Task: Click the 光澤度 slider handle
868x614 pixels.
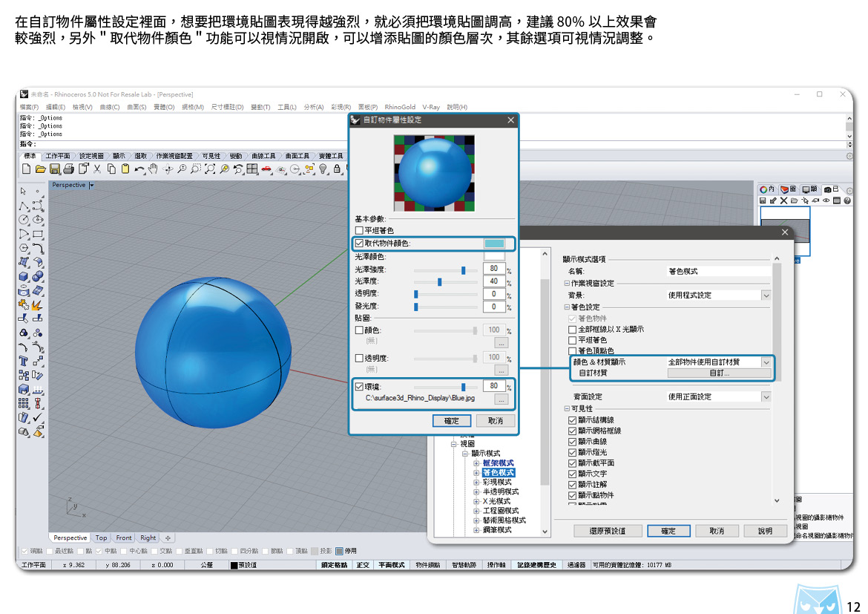Action: pyautogui.click(x=439, y=282)
